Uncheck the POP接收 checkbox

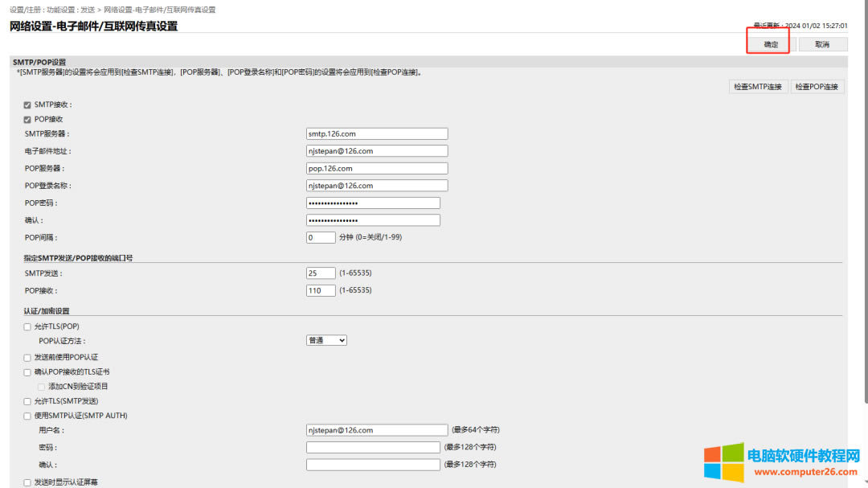coord(27,119)
